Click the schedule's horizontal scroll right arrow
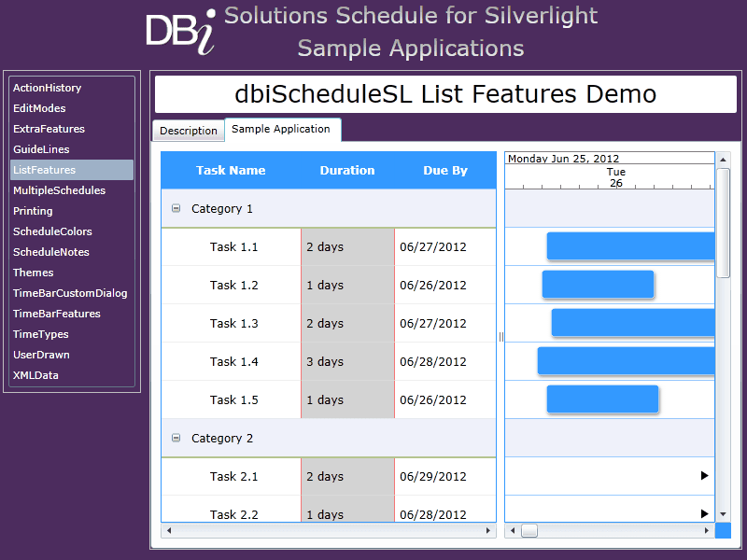747x560 pixels. click(707, 530)
